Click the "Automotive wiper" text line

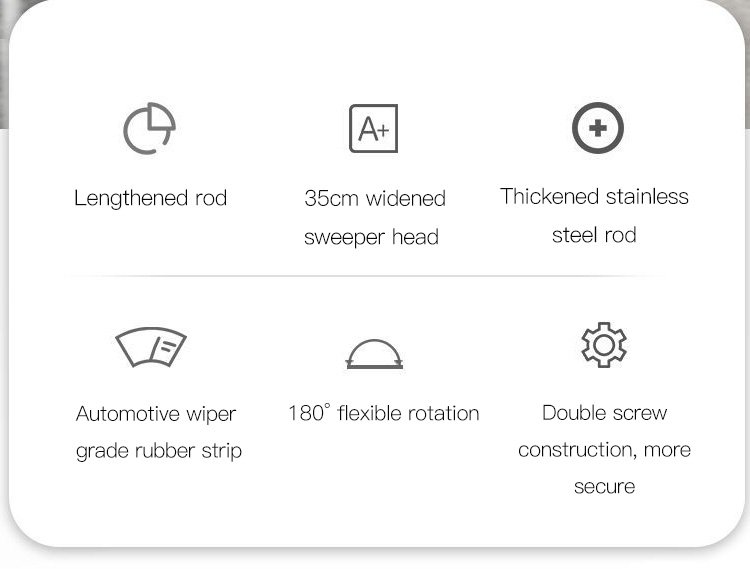156,414
